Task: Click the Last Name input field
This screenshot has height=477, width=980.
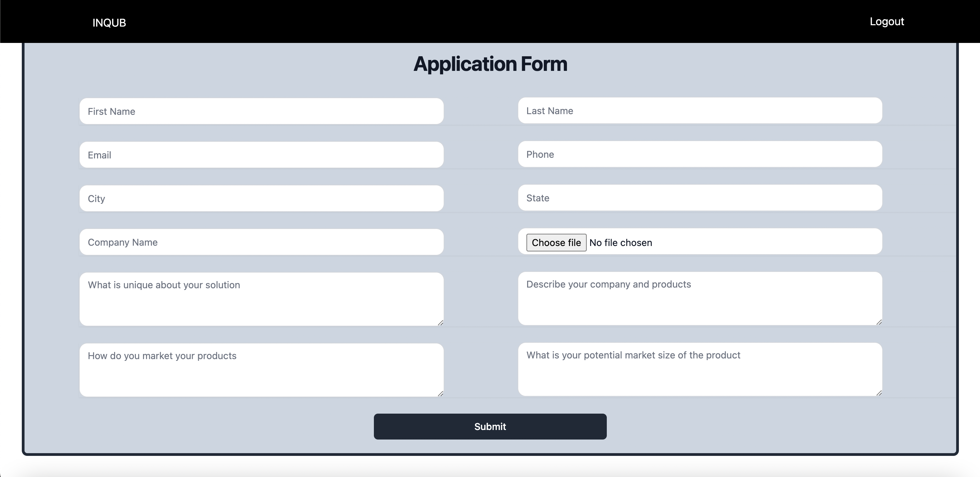Action: [x=700, y=111]
